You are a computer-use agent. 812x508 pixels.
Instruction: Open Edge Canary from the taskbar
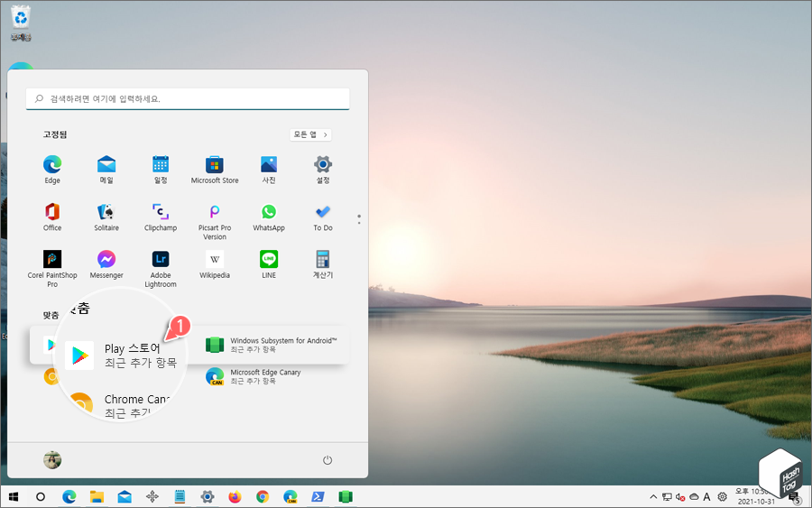pos(290,497)
